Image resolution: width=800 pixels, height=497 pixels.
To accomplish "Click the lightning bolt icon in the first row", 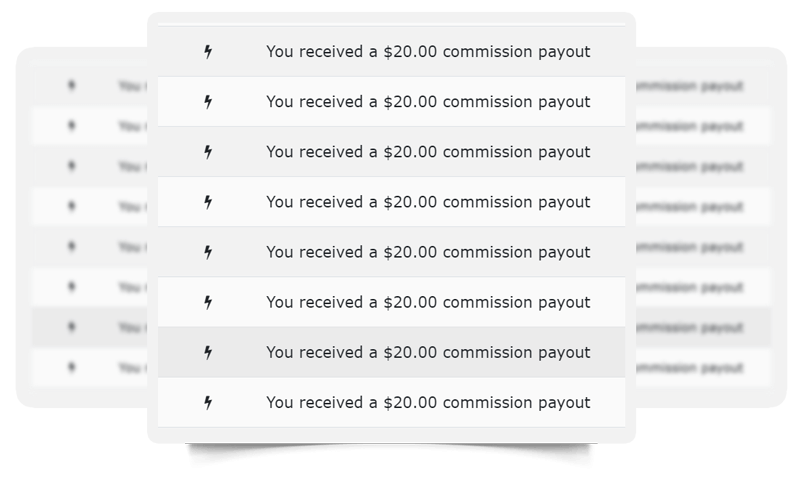I will tap(208, 52).
